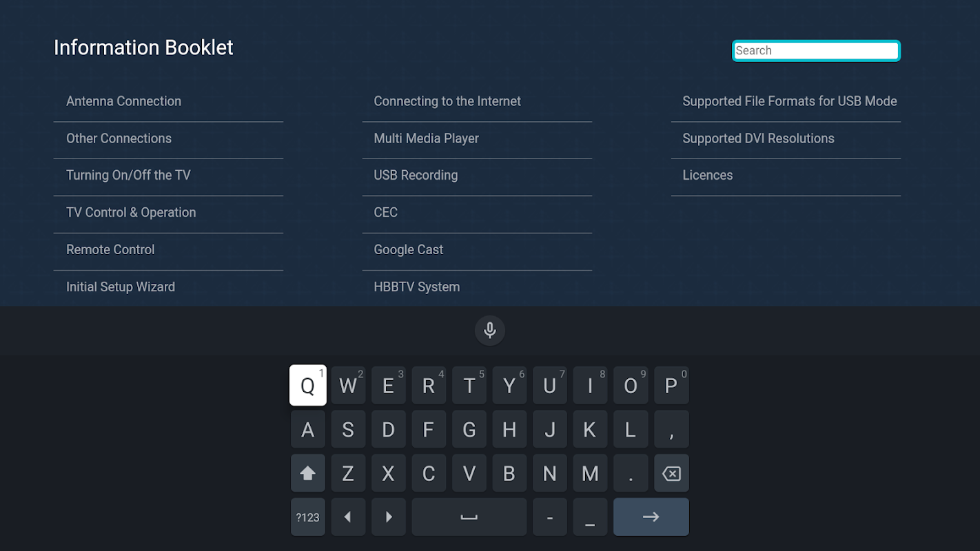Tap the space bar key
The image size is (980, 551).
point(469,517)
